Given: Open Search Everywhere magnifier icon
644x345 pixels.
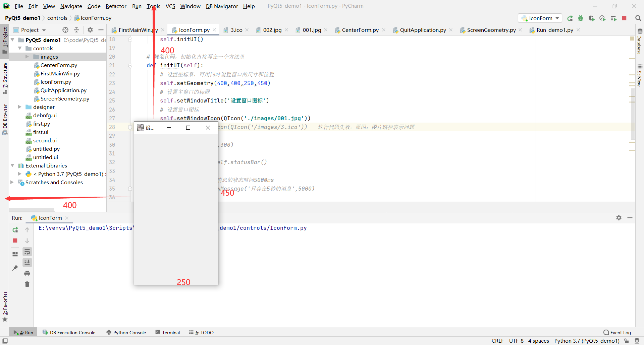Looking at the screenshot, I should [638, 18].
